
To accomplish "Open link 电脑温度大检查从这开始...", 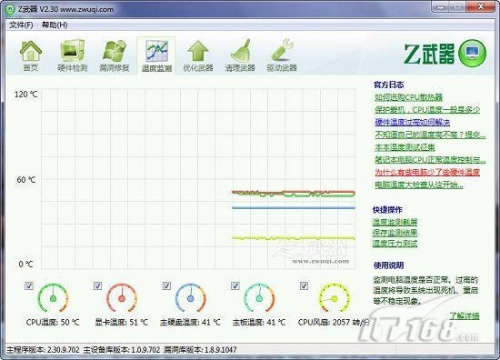I will [419, 184].
